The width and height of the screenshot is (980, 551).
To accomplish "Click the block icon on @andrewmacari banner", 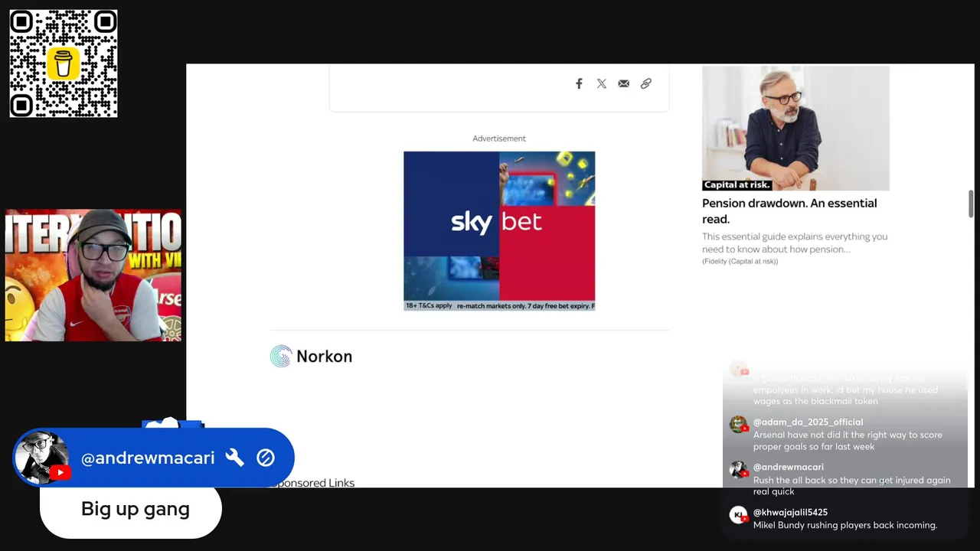I will 266,458.
